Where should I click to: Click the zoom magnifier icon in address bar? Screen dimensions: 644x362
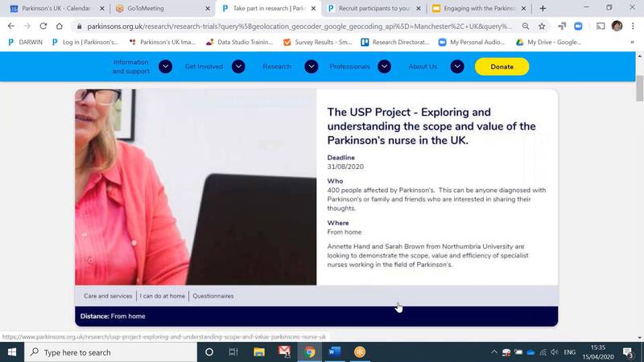(526, 27)
